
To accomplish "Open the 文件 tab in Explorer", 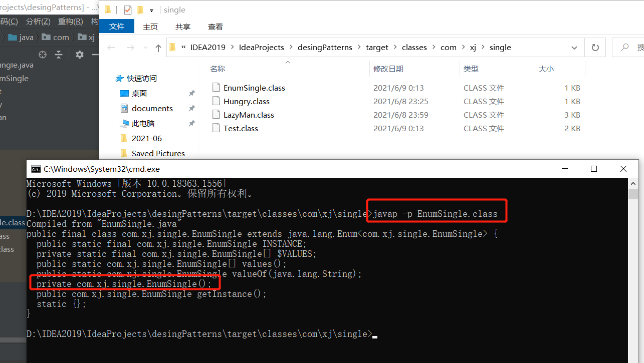I will [x=117, y=27].
